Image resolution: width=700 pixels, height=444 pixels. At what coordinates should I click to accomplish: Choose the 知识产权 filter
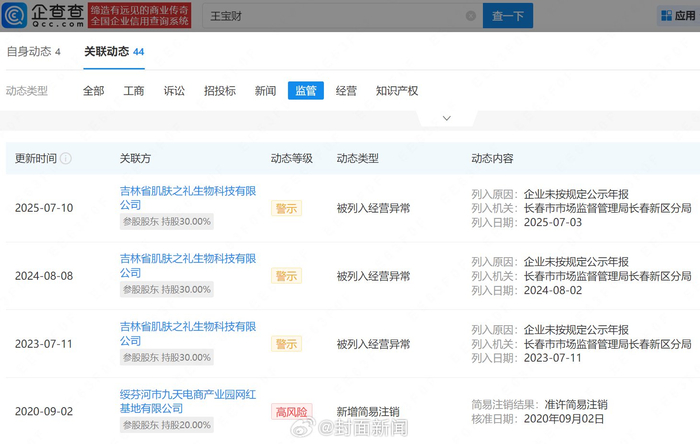pyautogui.click(x=397, y=91)
